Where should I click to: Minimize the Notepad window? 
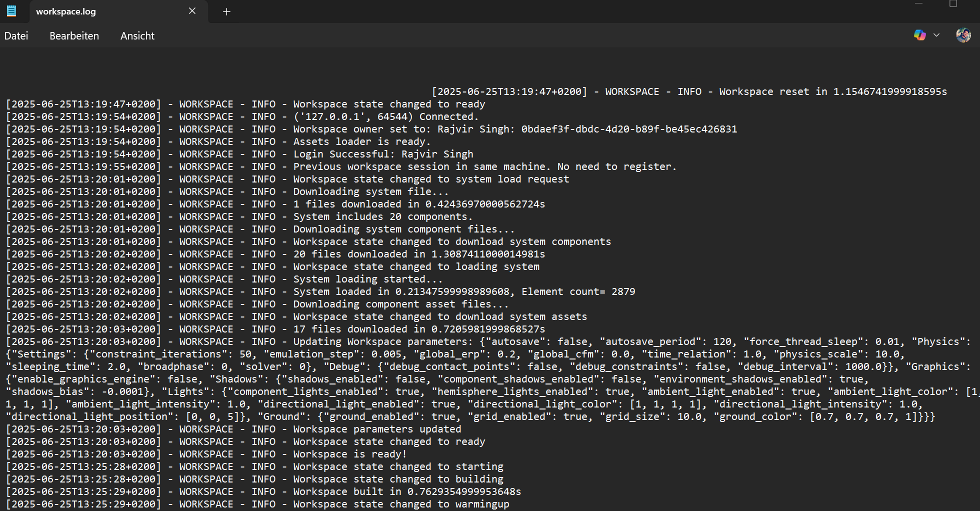918,4
